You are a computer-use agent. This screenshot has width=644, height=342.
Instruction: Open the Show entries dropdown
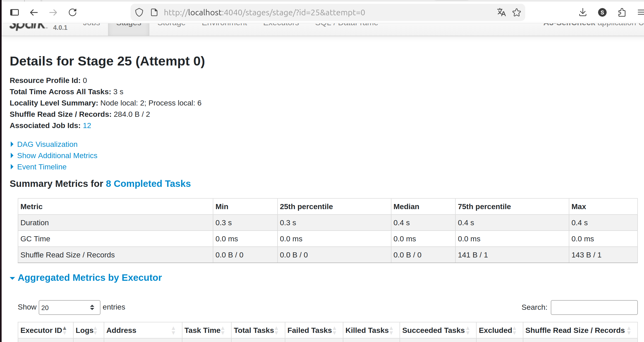coord(69,307)
